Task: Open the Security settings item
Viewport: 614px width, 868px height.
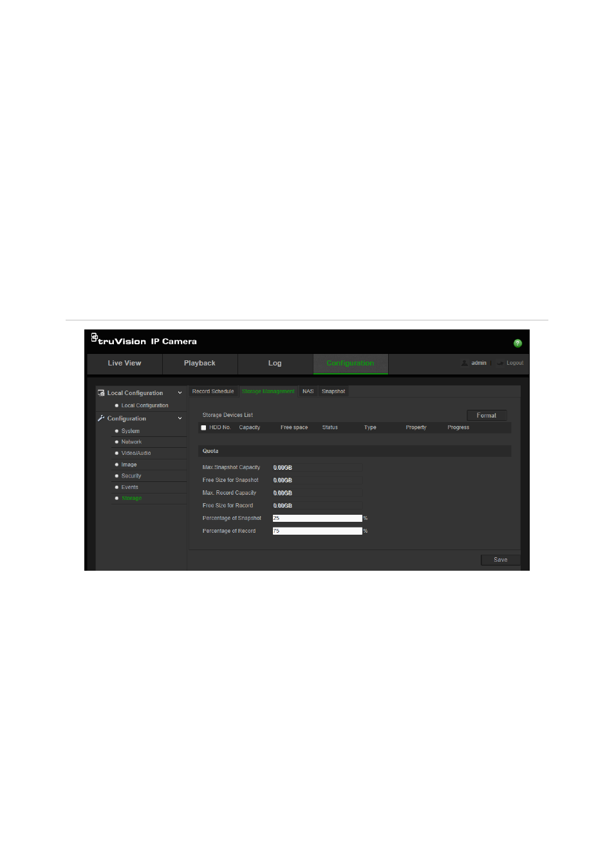Action: (x=131, y=476)
